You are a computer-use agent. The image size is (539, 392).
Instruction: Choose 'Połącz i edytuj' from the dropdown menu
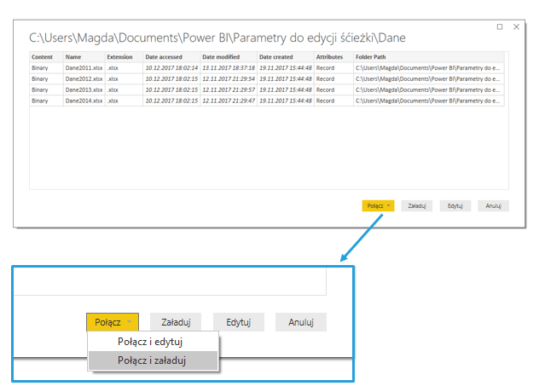[150, 342]
